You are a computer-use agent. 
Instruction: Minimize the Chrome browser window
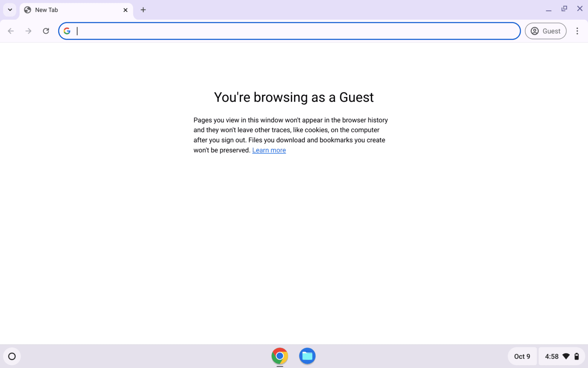[x=549, y=10]
